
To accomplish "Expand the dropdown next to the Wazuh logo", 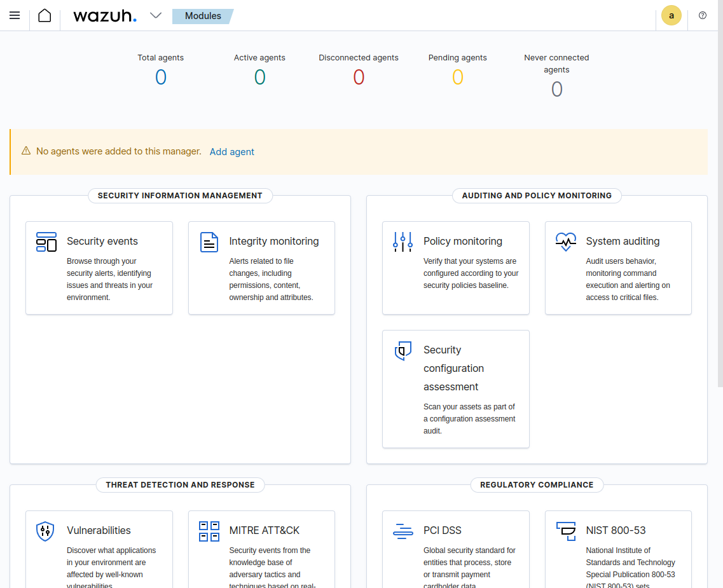I will point(156,15).
